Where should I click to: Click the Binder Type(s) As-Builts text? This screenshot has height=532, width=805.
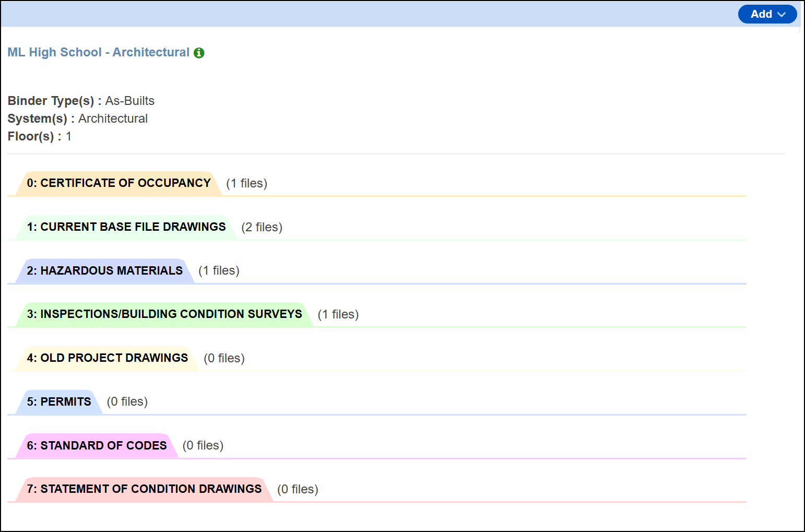[81, 101]
